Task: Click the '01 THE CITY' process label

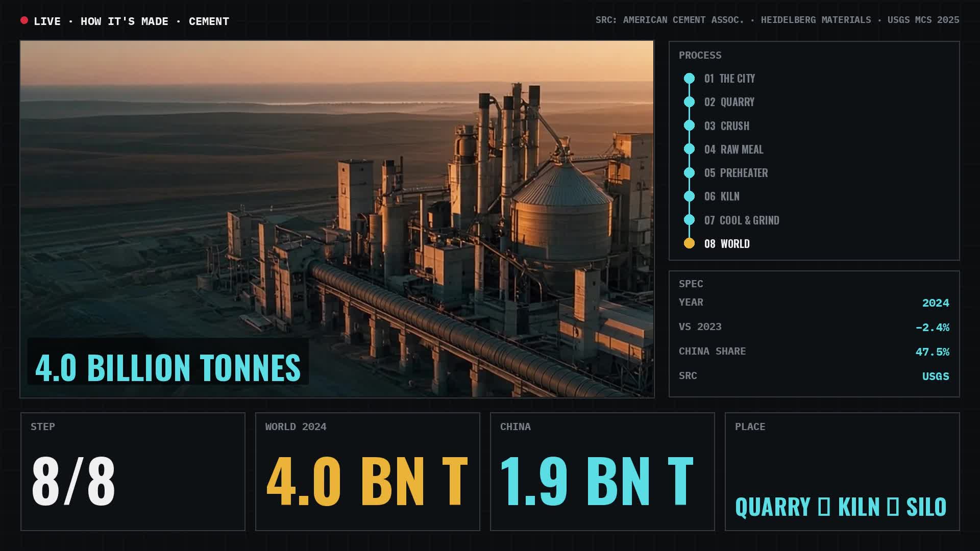Action: pos(729,79)
